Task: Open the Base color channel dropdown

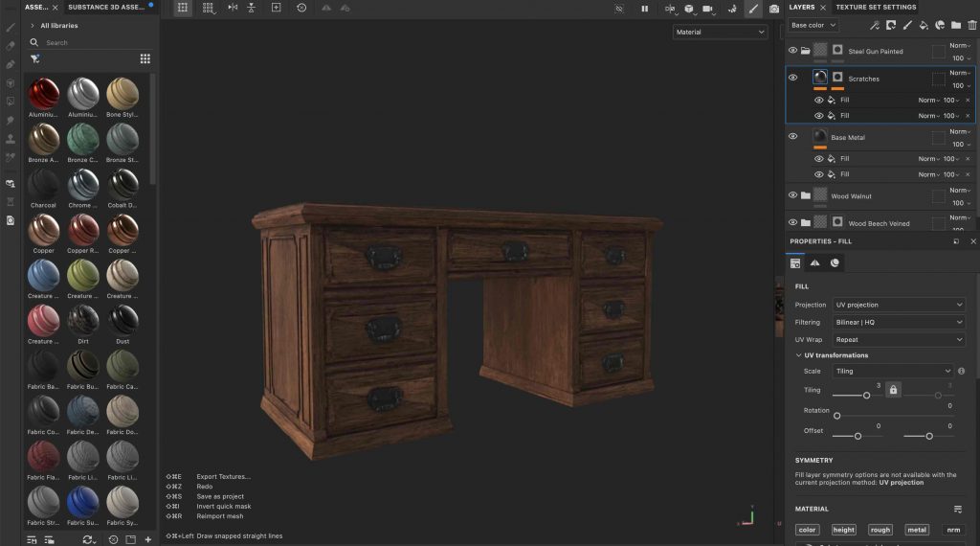Action: pos(813,26)
